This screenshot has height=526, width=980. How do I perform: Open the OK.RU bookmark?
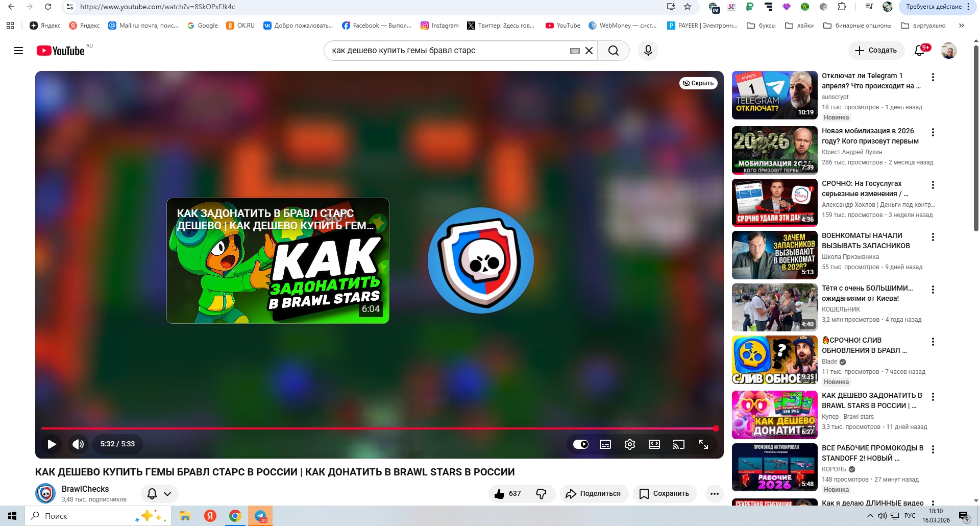[240, 26]
